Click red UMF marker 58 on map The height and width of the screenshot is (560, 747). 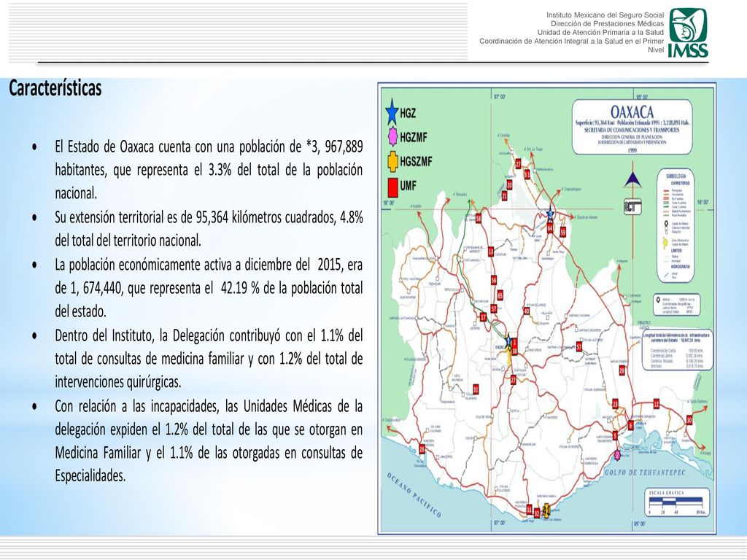pos(479,219)
